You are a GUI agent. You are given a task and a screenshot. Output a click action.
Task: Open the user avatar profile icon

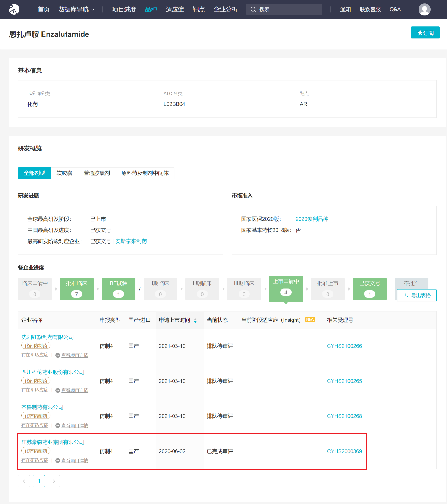[424, 9]
